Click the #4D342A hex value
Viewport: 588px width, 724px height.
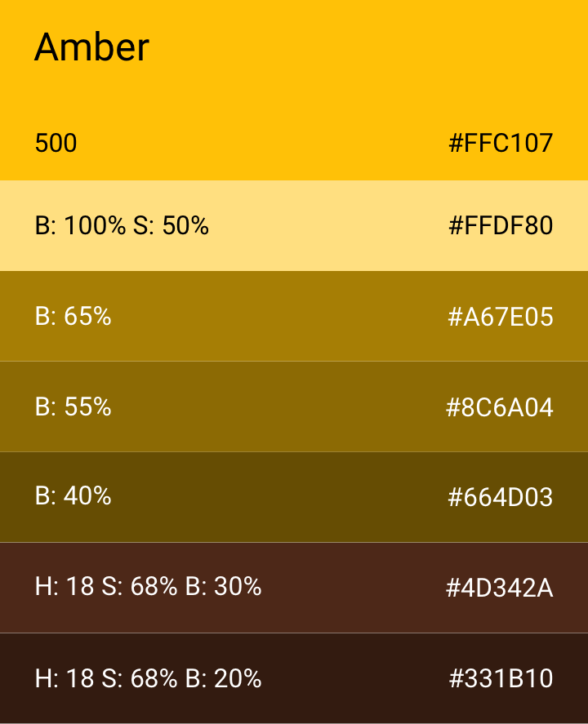click(500, 588)
